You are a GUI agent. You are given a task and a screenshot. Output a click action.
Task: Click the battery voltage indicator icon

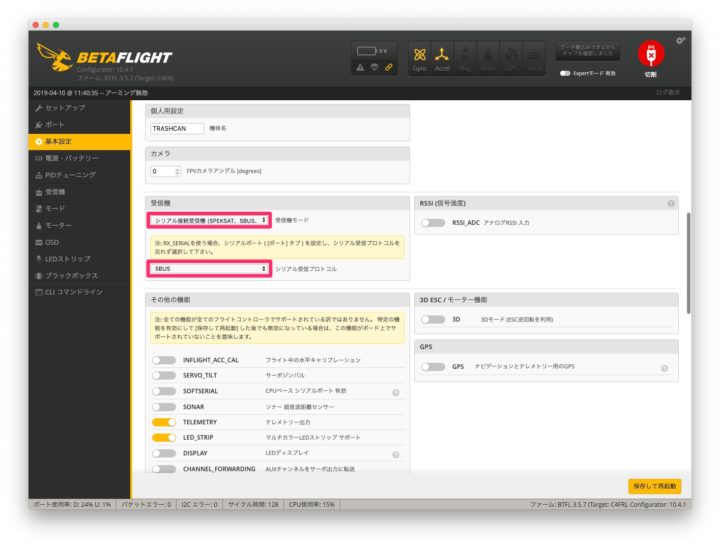pos(366,50)
